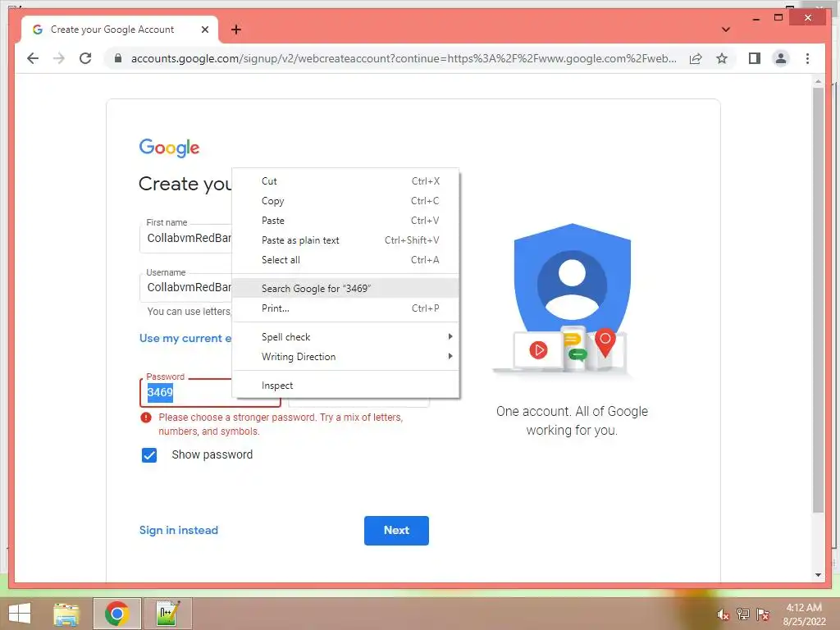Viewport: 840px width, 630px height.
Task: Click the Sign in instead link
Action: tap(178, 531)
